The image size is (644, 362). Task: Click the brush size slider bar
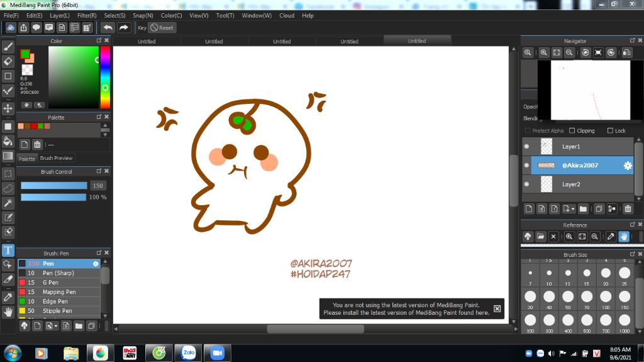[x=54, y=186]
